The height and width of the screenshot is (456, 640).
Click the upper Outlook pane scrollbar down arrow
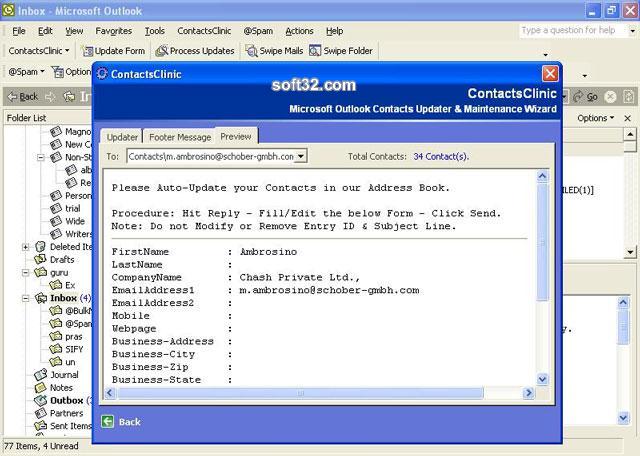pos(630,252)
